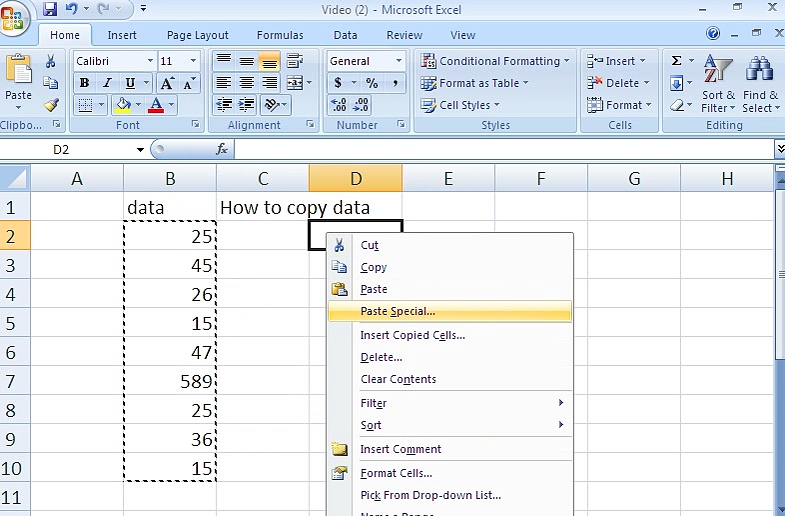Apply Accounting number format dollar sign
The height and width of the screenshot is (516, 785).
coord(338,83)
